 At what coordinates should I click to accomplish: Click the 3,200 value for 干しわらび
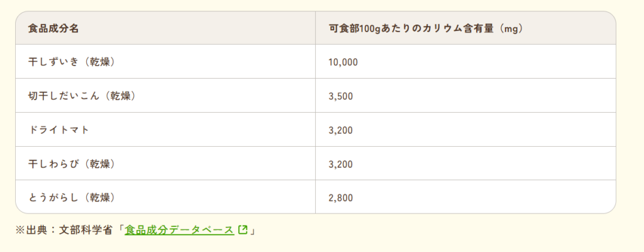pyautogui.click(x=340, y=164)
